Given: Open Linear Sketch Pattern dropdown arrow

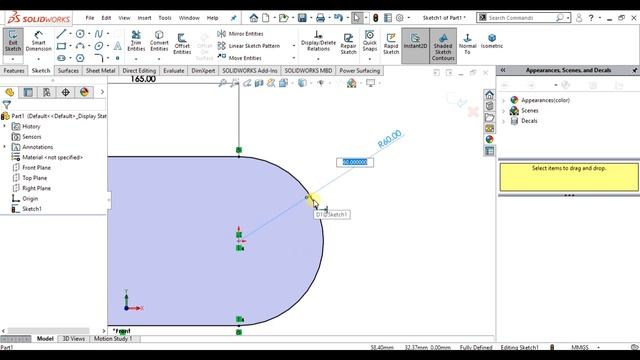Looking at the screenshot, I should click(294, 46).
